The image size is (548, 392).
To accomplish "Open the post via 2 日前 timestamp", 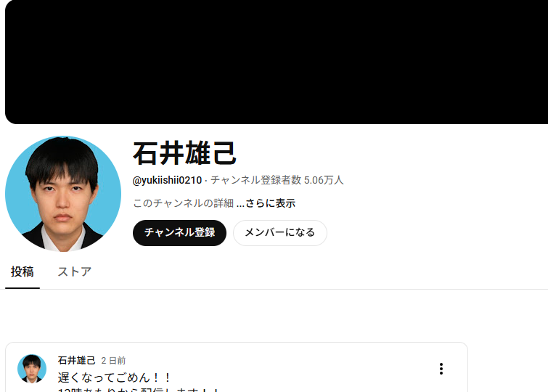I will (113, 361).
